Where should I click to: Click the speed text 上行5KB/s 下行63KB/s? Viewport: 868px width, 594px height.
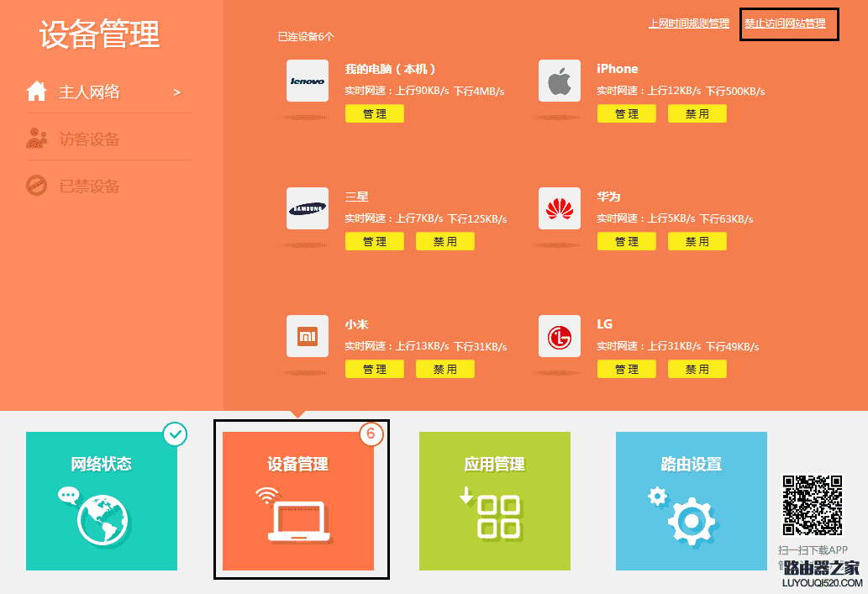point(700,218)
